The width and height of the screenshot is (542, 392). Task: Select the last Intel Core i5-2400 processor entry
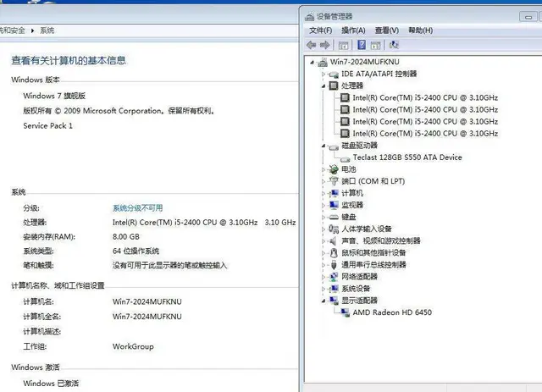(x=425, y=134)
